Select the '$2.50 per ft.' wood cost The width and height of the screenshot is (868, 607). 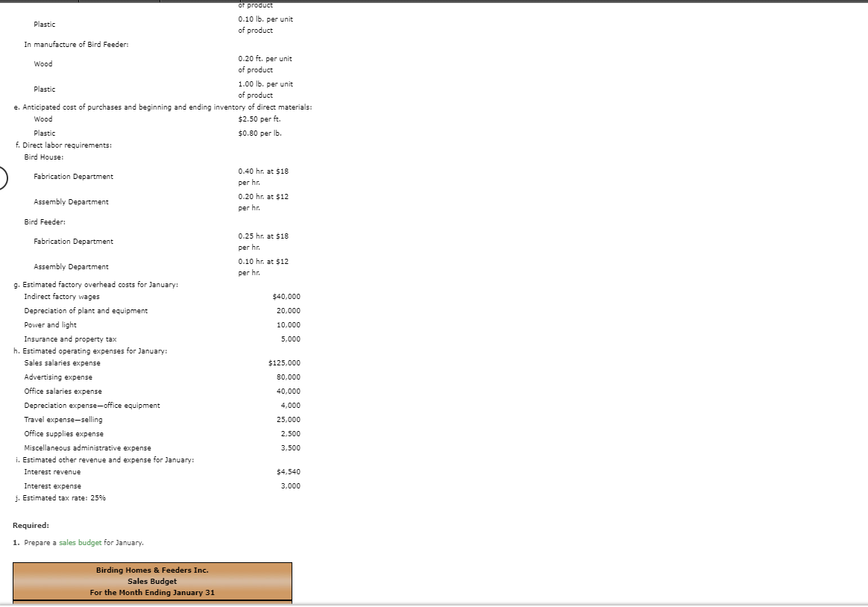pos(260,119)
